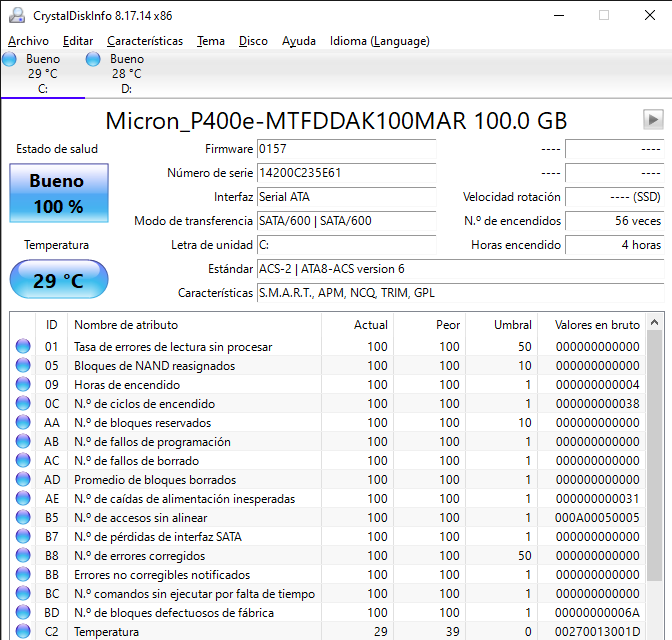Click status icon of attribute AC
Screen dimensions: 672x640
coord(23,460)
